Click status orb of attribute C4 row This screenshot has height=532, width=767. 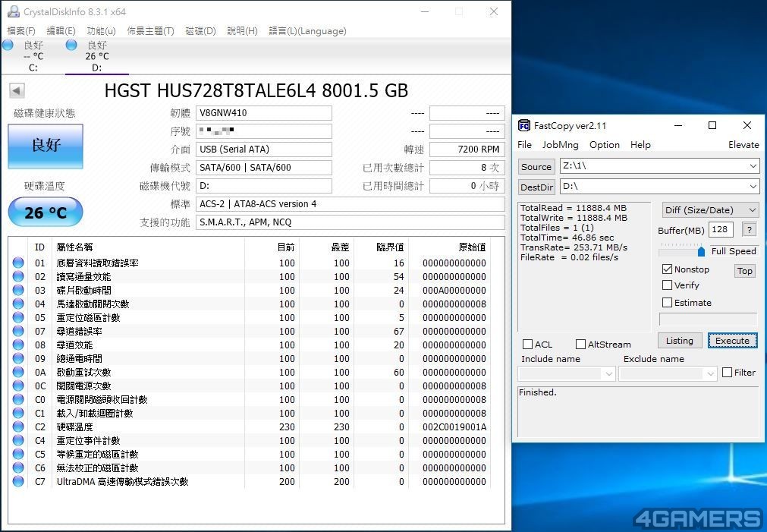pyautogui.click(x=19, y=440)
